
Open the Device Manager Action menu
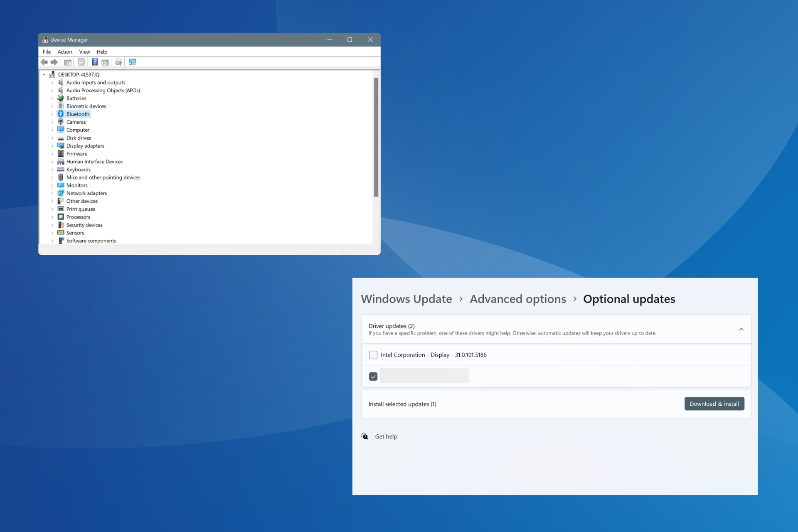coord(64,52)
